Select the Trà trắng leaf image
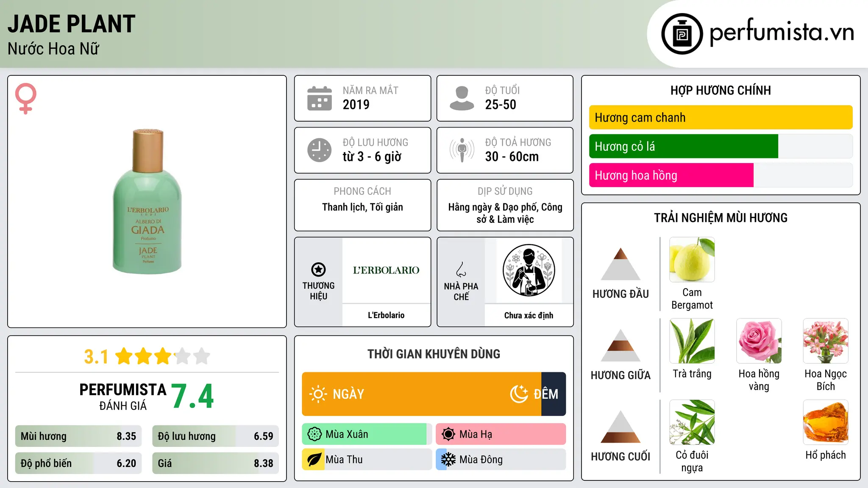The width and height of the screenshot is (868, 488). coord(692,341)
